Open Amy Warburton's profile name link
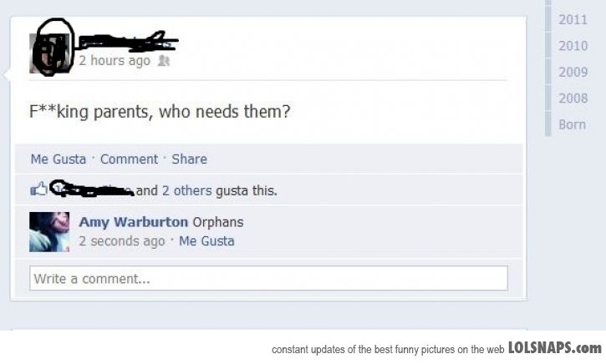Viewport: 606px width, 364px height. pos(134,222)
